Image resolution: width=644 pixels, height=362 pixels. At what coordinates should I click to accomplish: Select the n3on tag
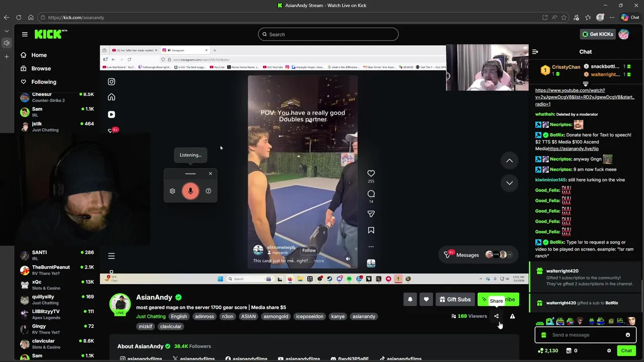coord(227,317)
